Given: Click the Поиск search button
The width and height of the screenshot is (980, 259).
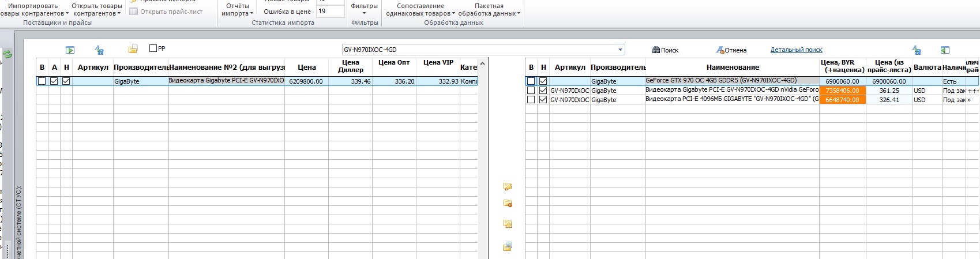Looking at the screenshot, I should click(x=665, y=50).
